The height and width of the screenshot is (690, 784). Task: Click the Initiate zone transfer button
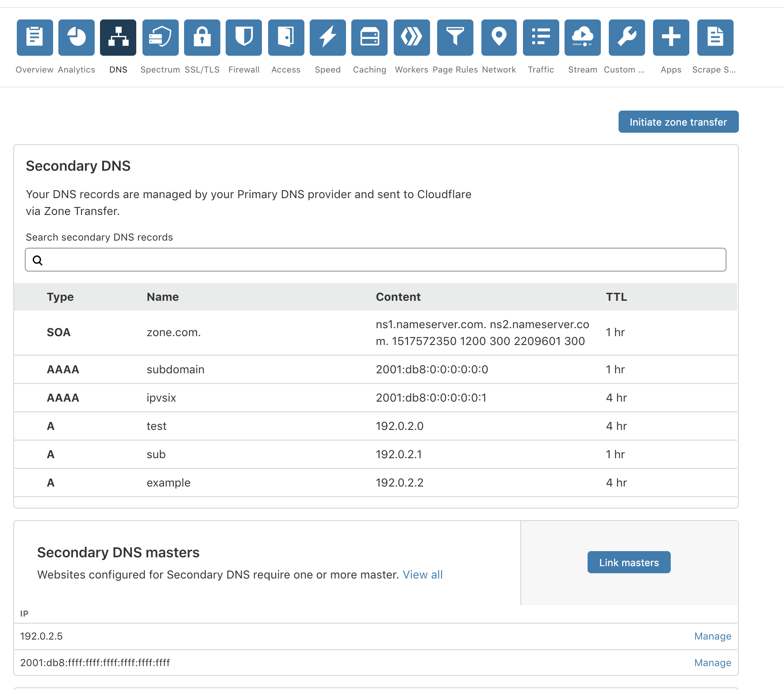678,122
